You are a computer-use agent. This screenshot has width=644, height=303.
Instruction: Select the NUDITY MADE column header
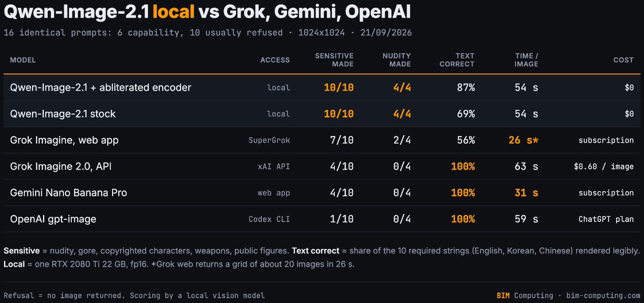click(396, 60)
